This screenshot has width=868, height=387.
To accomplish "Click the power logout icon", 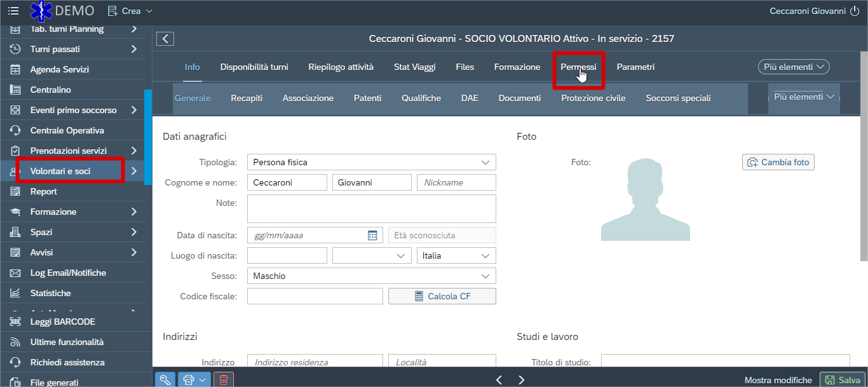I will click(855, 11).
